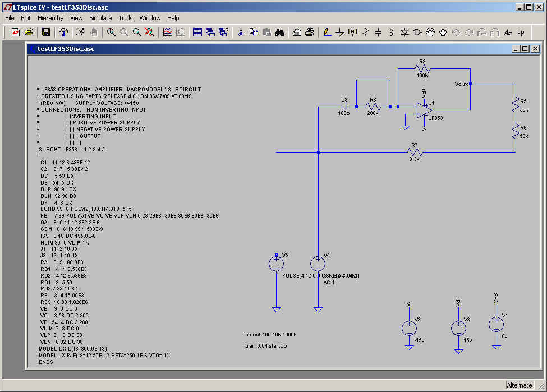Click the SPICE directive .op icon
Image resolution: width=547 pixels, height=392 pixels.
521,33
